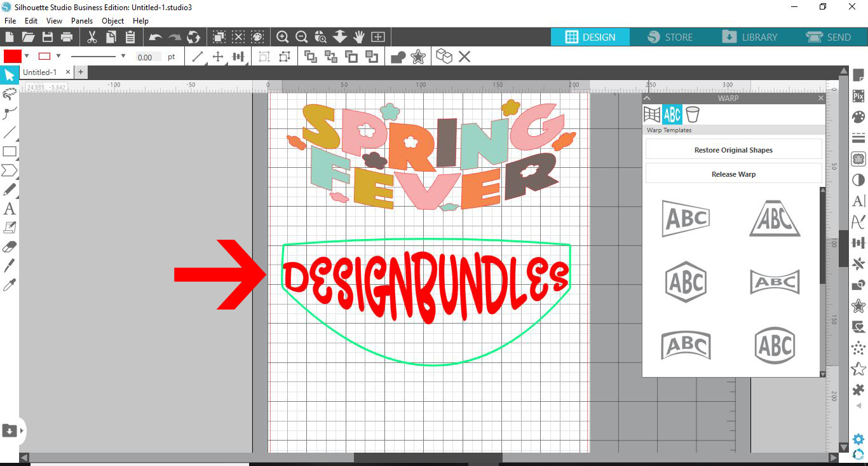
Task: Select the Eraser tool
Action: pyautogui.click(x=9, y=246)
